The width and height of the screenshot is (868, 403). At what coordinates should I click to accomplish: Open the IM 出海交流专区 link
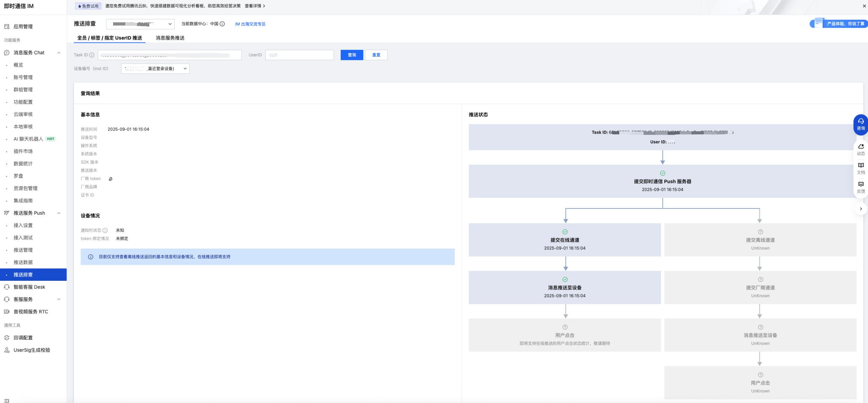tap(250, 24)
